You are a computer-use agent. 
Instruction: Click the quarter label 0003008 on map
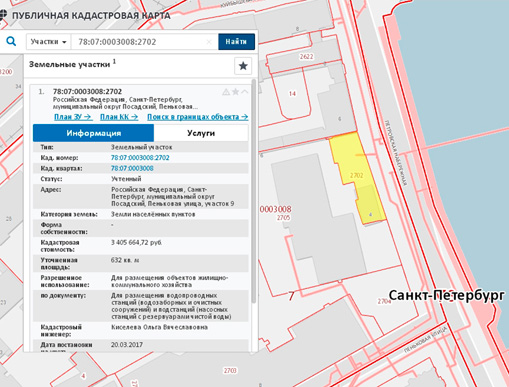coord(275,209)
